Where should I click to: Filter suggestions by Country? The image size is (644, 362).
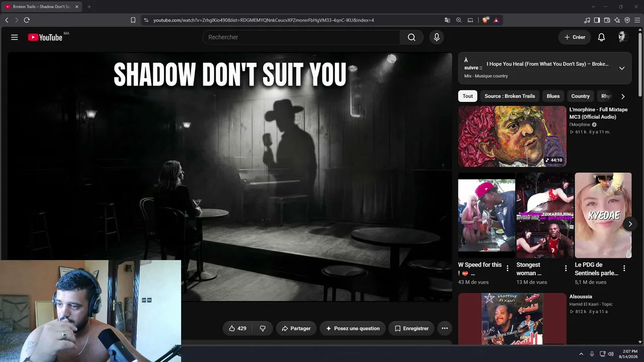(x=580, y=96)
